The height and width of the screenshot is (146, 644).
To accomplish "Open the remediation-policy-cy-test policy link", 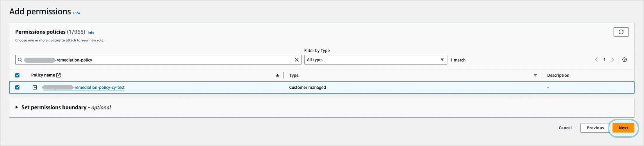I will click(84, 88).
